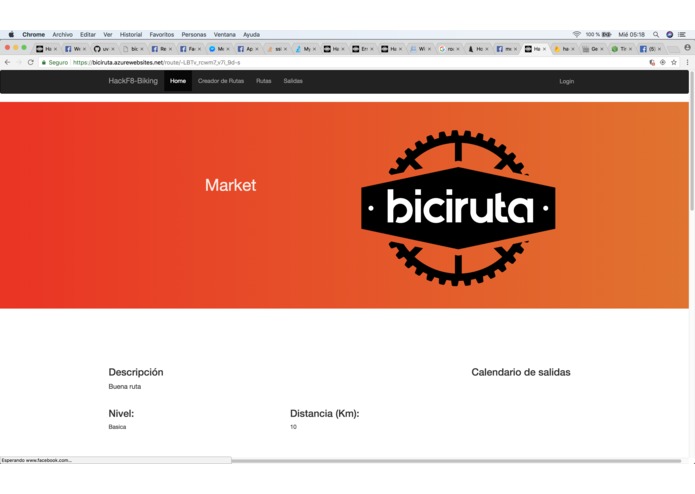Image resolution: width=695 pixels, height=494 pixels.
Task: Switch to the 'bic' document tab
Action: point(131,49)
